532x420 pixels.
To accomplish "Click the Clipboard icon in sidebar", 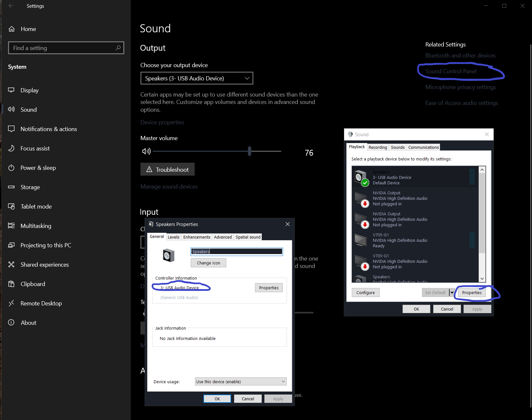I will [x=11, y=284].
